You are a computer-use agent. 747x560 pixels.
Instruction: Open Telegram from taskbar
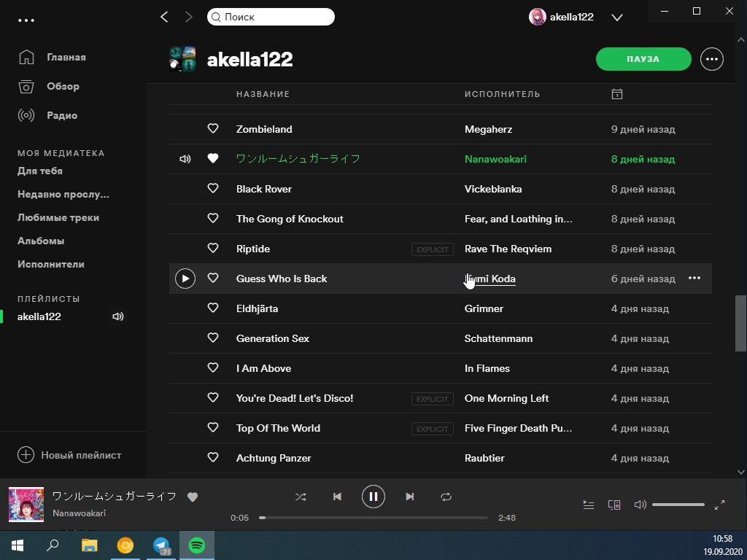tap(161, 545)
